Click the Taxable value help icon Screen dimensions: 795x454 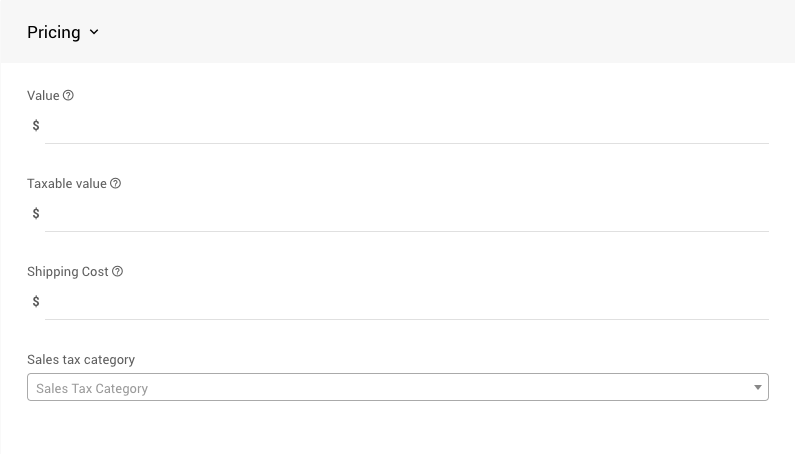(115, 184)
